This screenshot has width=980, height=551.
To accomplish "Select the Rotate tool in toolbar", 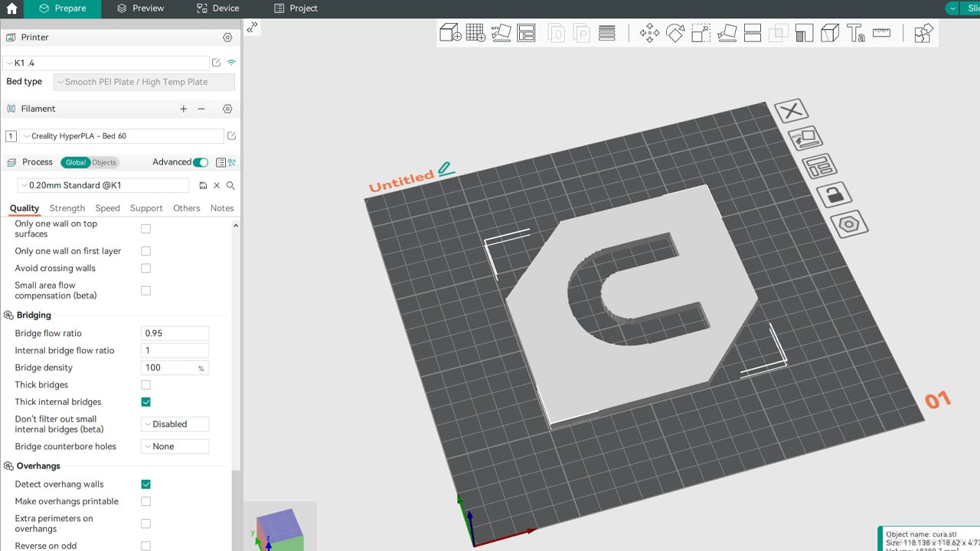I will click(675, 33).
